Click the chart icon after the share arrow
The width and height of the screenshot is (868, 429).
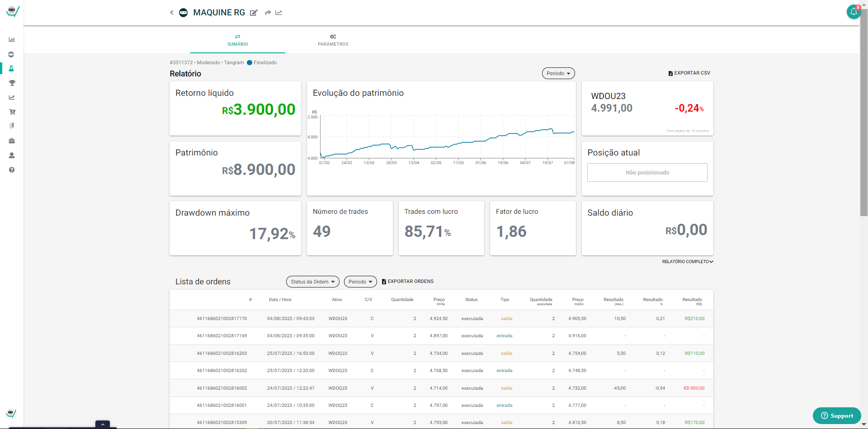[278, 13]
